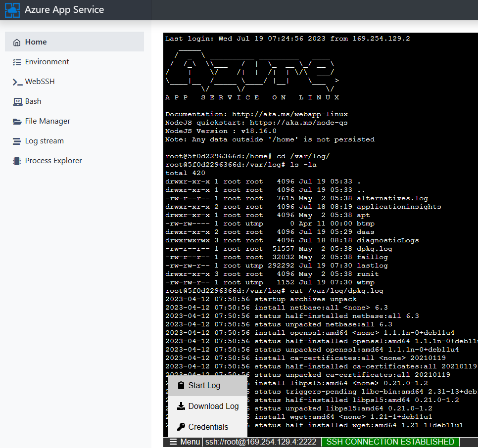
Task: Click the Home house icon in sidebar
Action: click(x=17, y=42)
